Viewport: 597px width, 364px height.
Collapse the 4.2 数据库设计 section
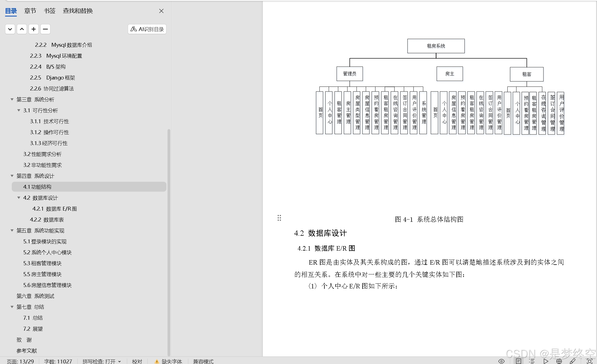19,198
